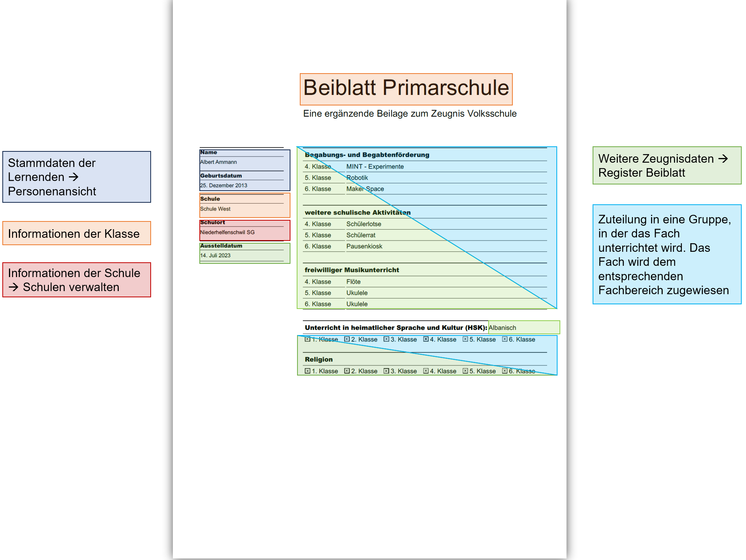Select the Robotik entry
The image size is (746, 560).
point(357,178)
